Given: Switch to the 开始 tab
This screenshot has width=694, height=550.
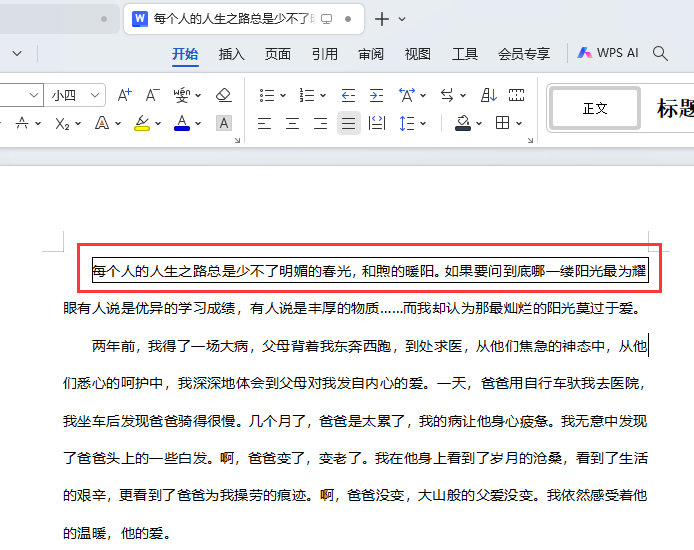Looking at the screenshot, I should 185,54.
